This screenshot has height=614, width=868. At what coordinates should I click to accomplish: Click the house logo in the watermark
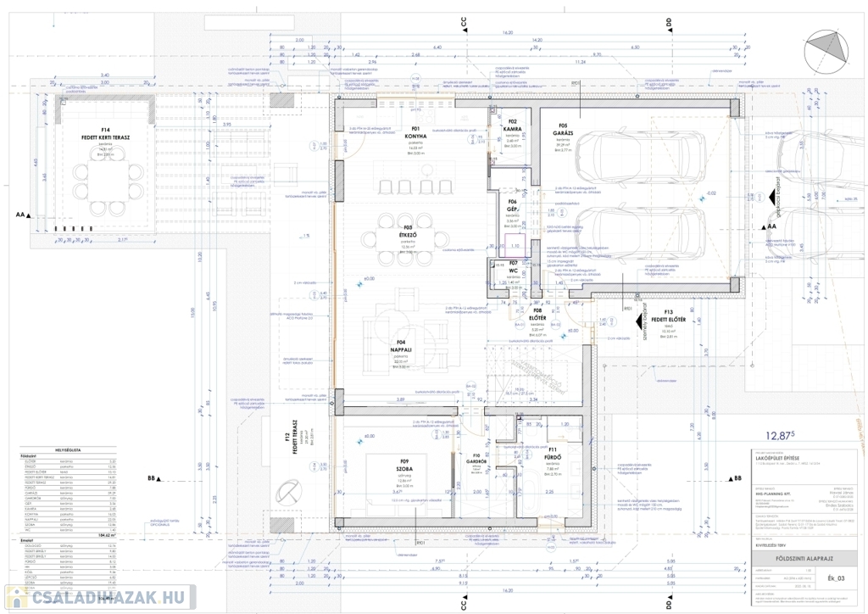(x=17, y=598)
